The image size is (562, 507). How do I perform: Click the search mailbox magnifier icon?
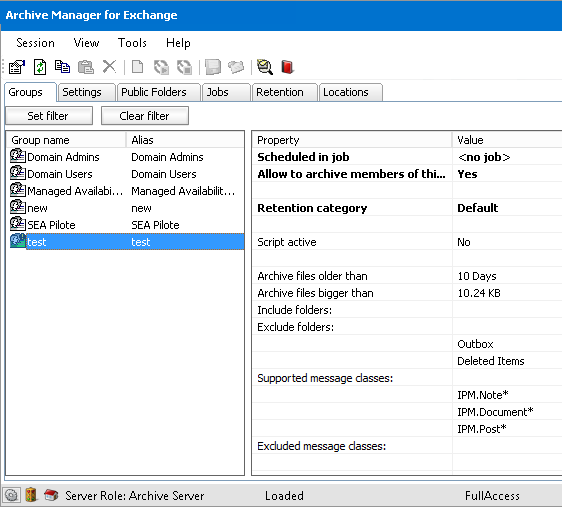(x=265, y=67)
